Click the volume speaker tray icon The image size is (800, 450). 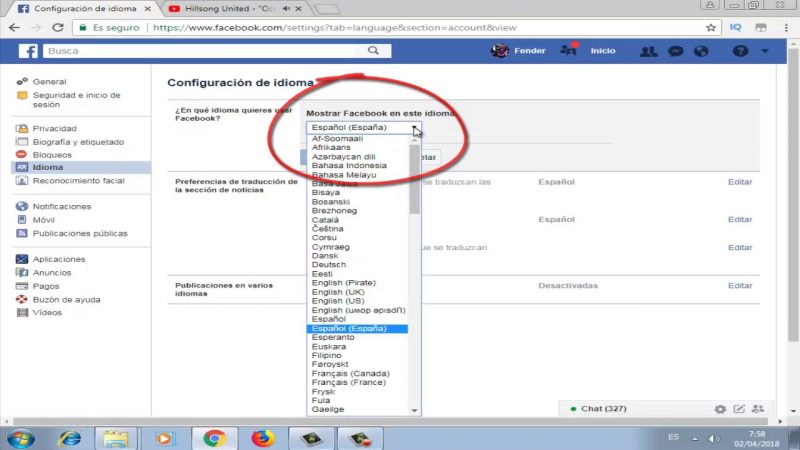coord(713,439)
